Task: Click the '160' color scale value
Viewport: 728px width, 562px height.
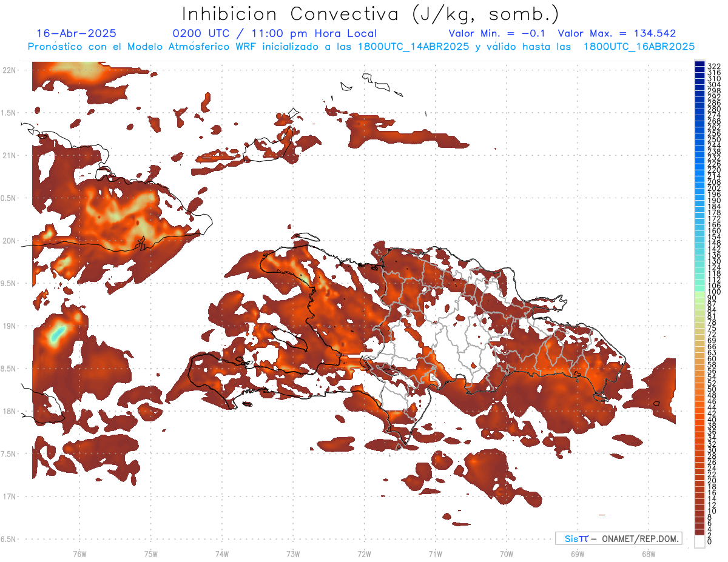Action: 714,231
